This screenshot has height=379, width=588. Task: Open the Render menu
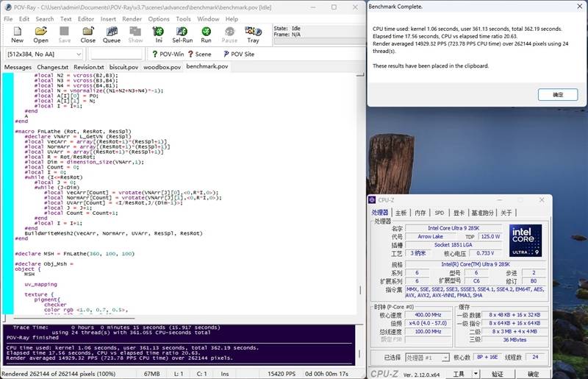132,18
